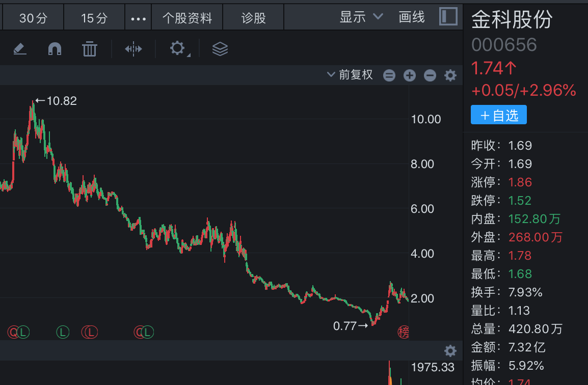Viewport: 588px width, 385px height.
Task: Toggle the magnet snap tool
Action: (55, 49)
